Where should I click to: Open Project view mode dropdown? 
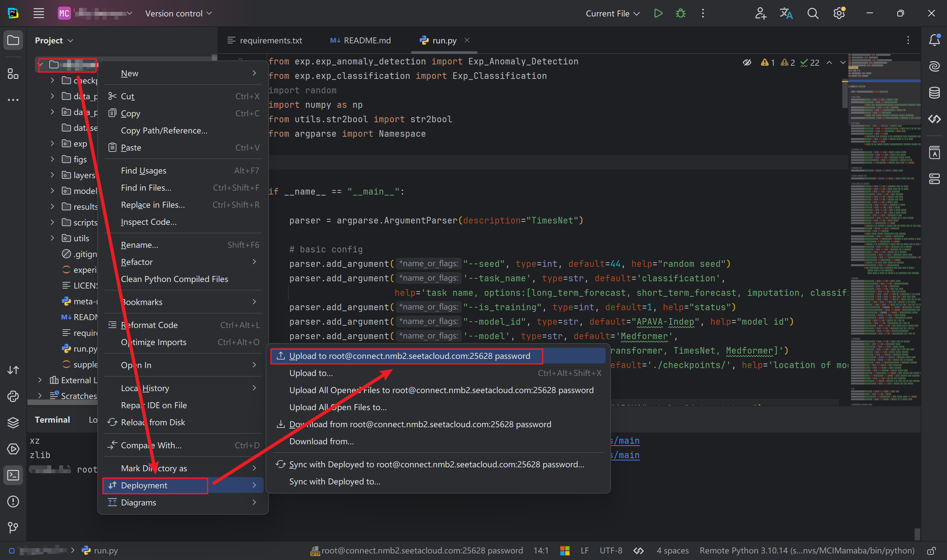[54, 40]
